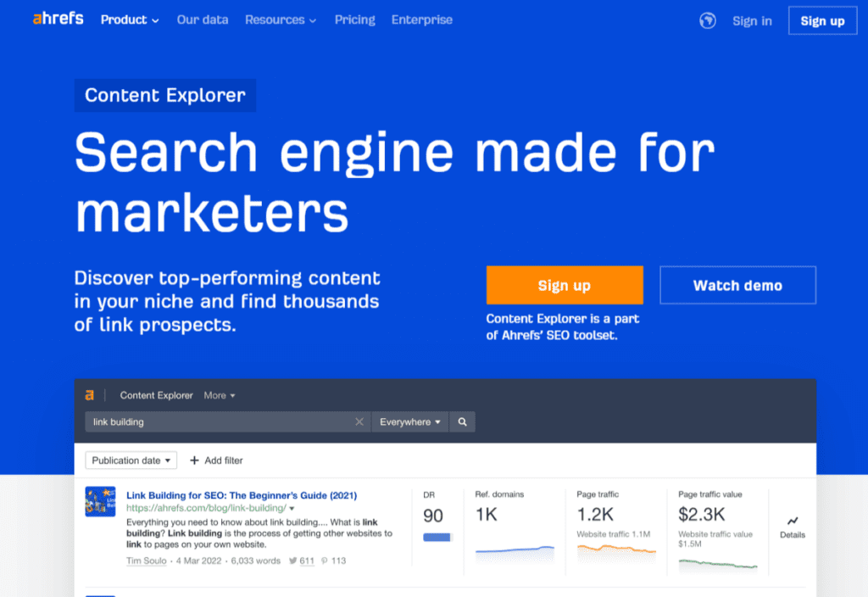This screenshot has height=597, width=868.
Task: Click the orange Ahrefs icon in the Content Explorer bar
Action: tap(90, 395)
